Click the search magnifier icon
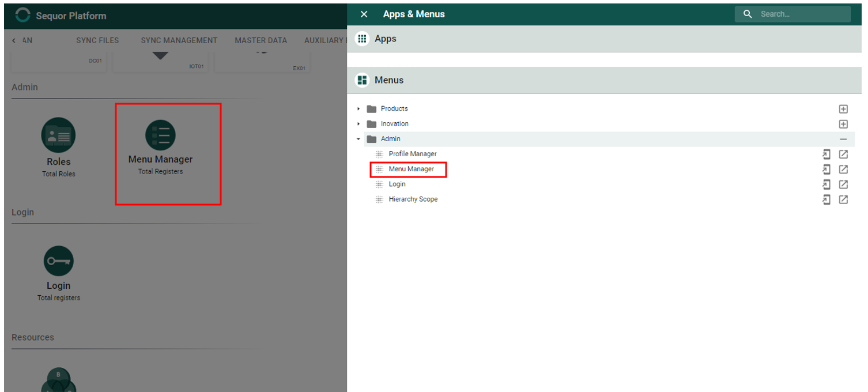This screenshot has width=868, height=392. point(748,14)
